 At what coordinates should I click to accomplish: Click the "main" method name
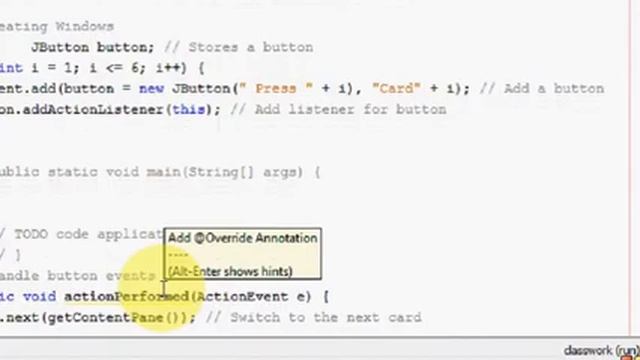[164, 172]
